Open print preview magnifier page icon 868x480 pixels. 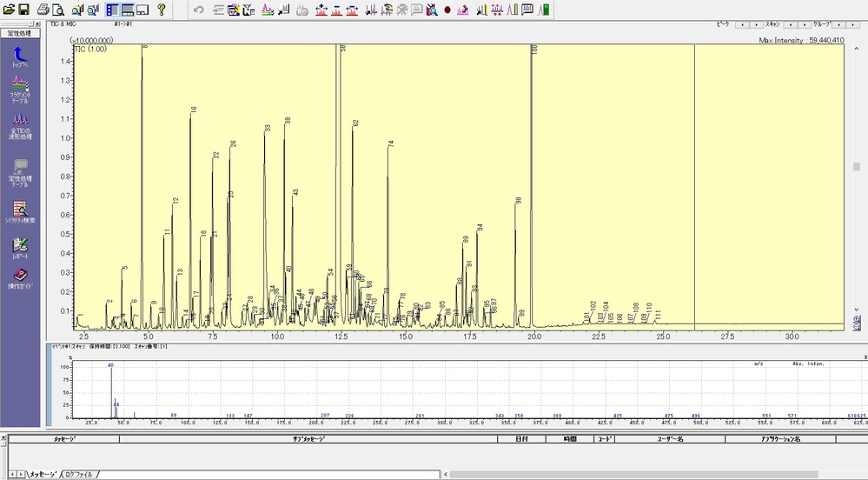[57, 10]
